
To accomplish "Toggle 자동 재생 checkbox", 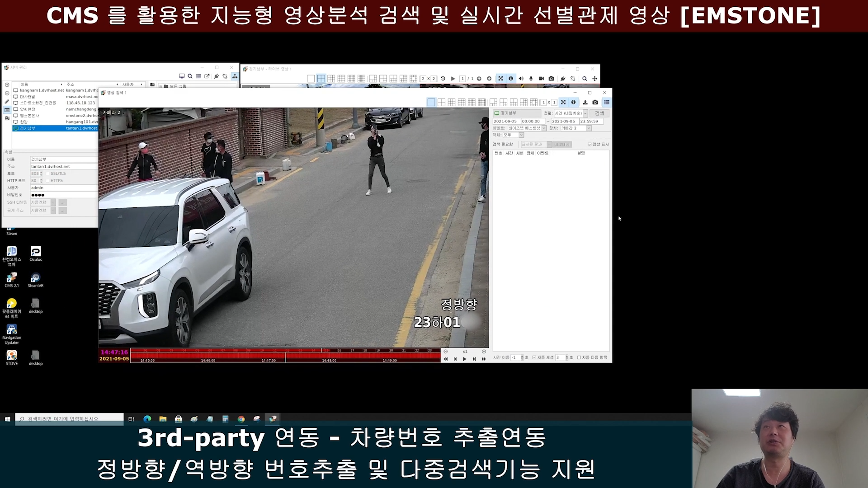I will 534,358.
